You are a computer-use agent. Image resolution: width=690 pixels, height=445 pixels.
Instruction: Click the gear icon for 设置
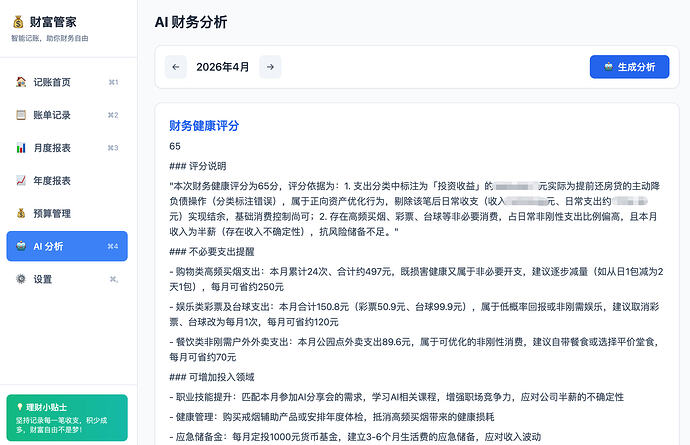(x=21, y=279)
